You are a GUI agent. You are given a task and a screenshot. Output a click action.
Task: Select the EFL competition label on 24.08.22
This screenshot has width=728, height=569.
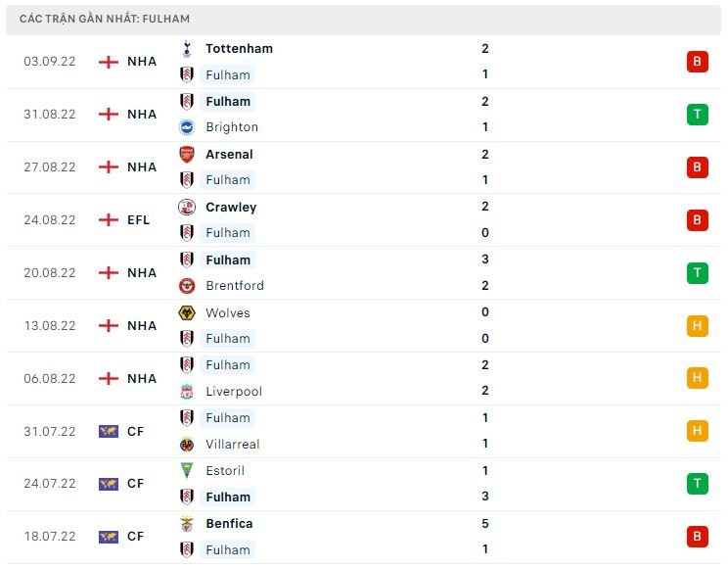pos(138,220)
